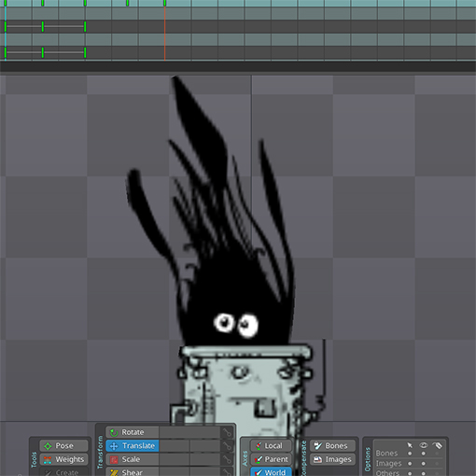The image size is (476, 476).
Task: Toggle selectability dot for Bones row
Action: (x=410, y=454)
